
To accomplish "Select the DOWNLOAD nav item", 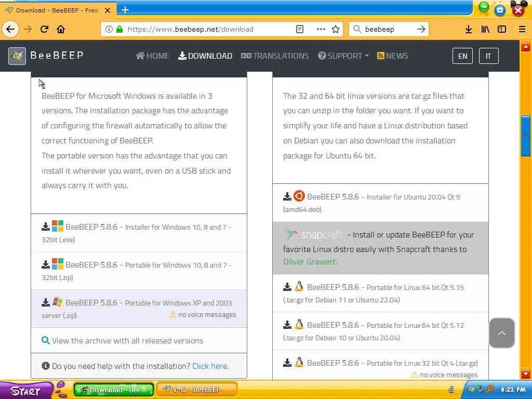I will [x=205, y=56].
